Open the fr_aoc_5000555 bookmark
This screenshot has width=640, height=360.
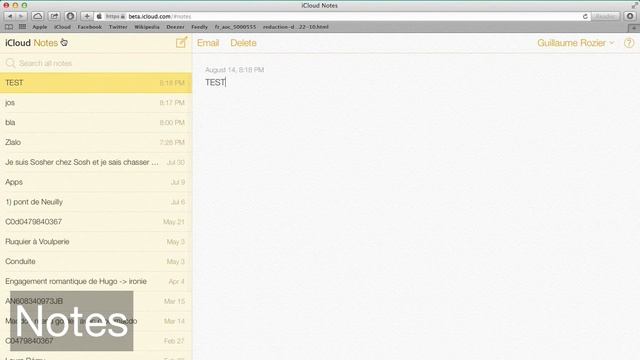[236, 27]
